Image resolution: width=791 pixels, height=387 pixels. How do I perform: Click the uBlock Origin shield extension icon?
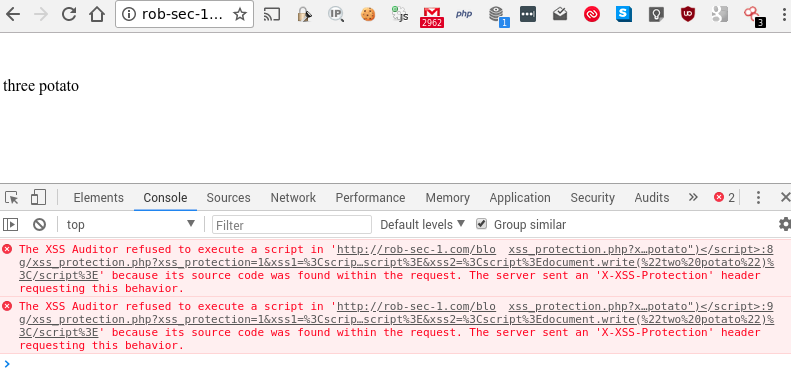coord(687,14)
